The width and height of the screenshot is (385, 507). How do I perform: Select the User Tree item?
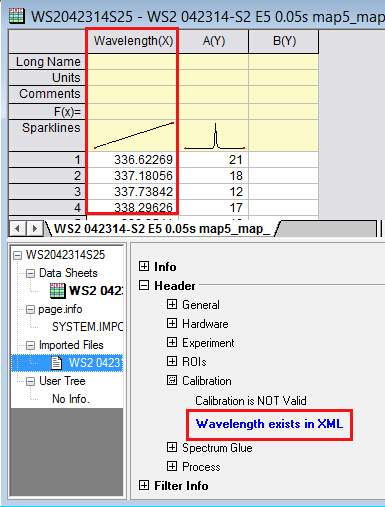coord(62,381)
